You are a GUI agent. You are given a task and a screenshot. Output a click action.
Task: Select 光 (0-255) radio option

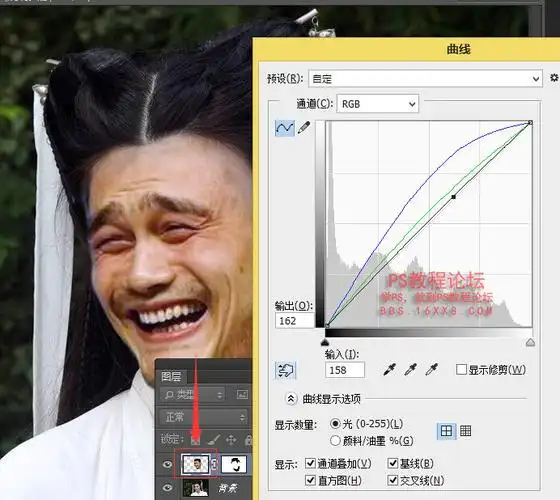(x=335, y=424)
